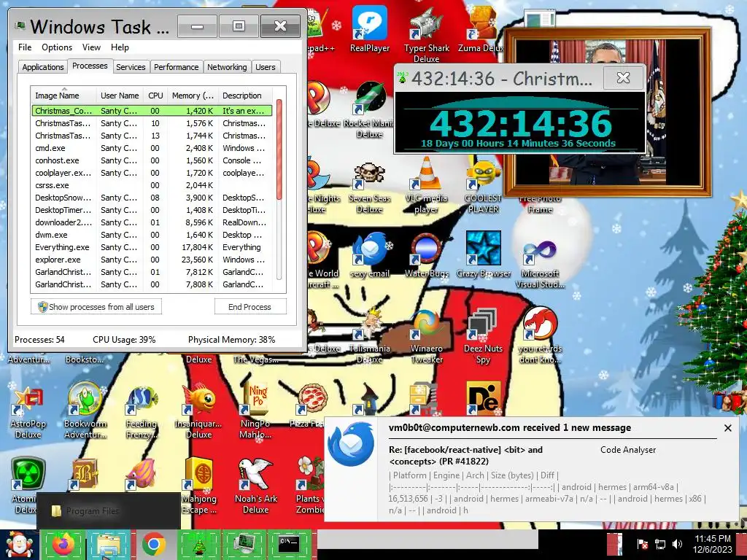Select the dwm.exe process row
747x560 pixels.
pyautogui.click(x=152, y=235)
